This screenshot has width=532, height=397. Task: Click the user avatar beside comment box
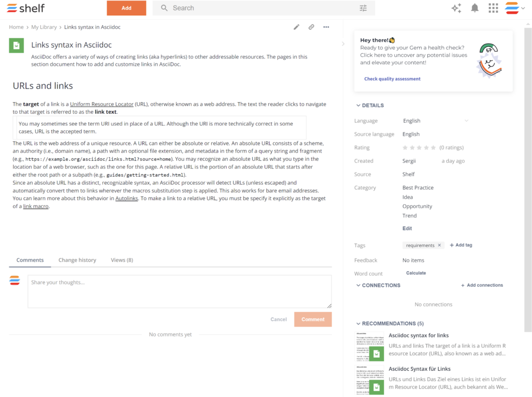click(15, 281)
